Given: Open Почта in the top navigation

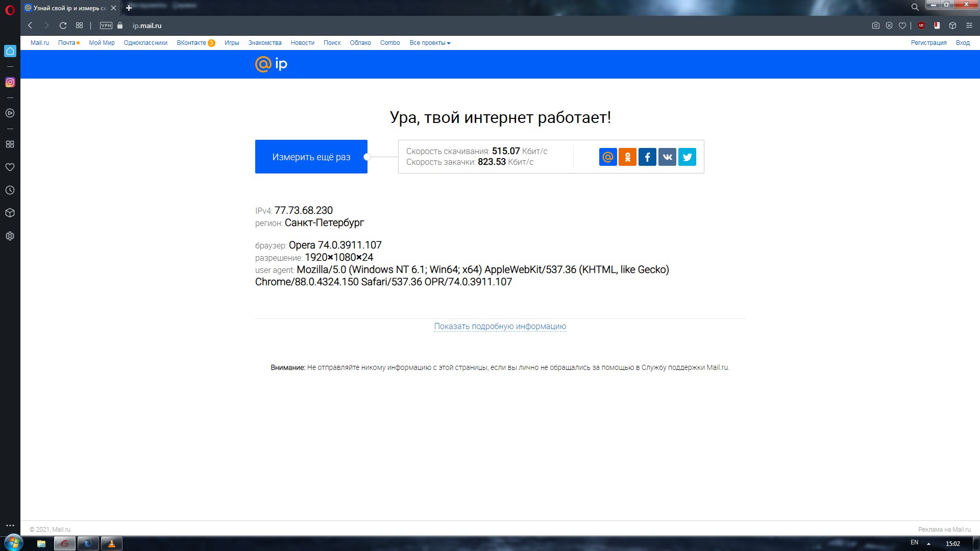Looking at the screenshot, I should (67, 43).
